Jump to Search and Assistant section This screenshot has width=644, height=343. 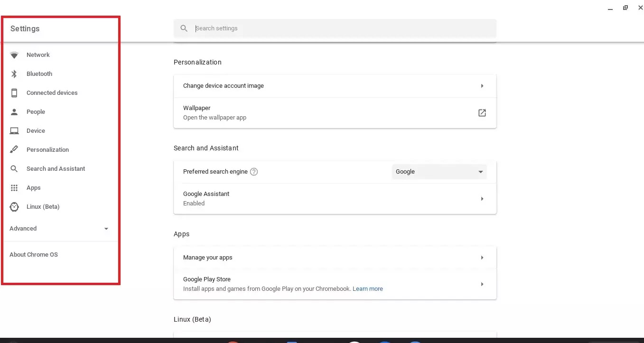point(56,169)
